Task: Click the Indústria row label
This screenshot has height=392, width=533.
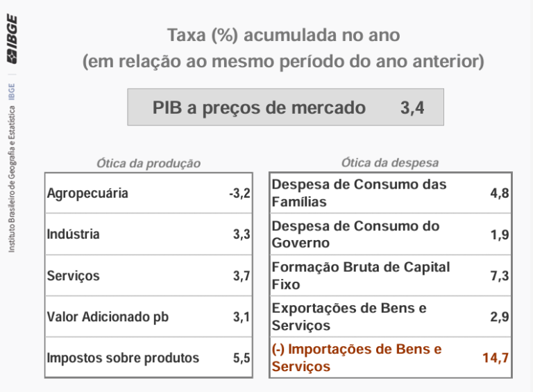Action: coord(73,235)
